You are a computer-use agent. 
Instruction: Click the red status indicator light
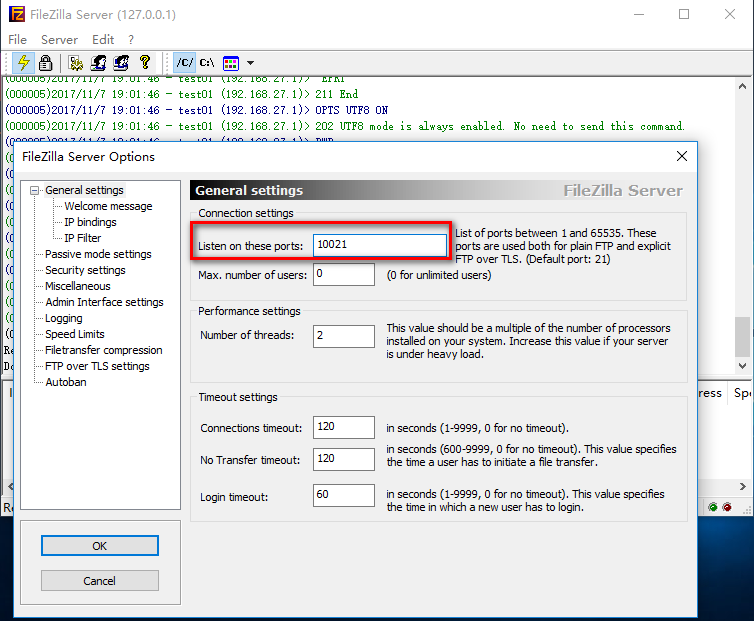click(727, 507)
